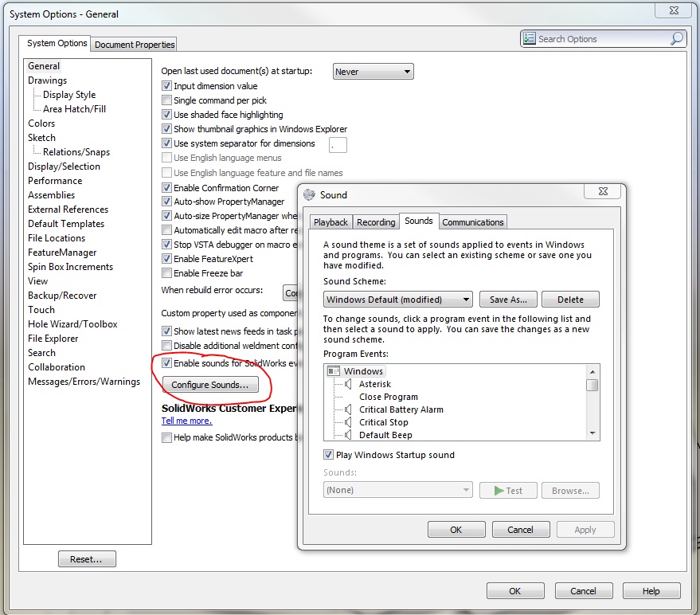Open the Communications tab
Viewport: 700px width, 615px height.
[x=473, y=222]
